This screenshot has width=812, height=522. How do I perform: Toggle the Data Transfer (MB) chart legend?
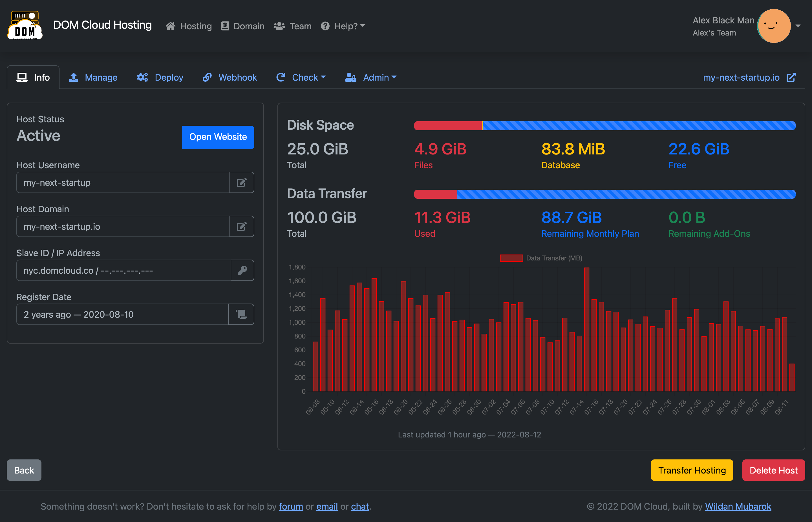coord(541,258)
